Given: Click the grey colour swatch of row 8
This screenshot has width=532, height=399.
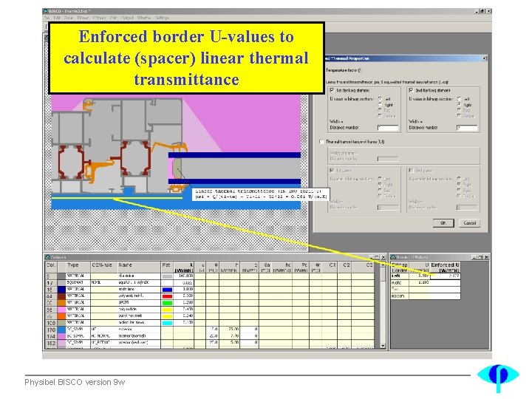Looking at the screenshot, I should [61, 276].
